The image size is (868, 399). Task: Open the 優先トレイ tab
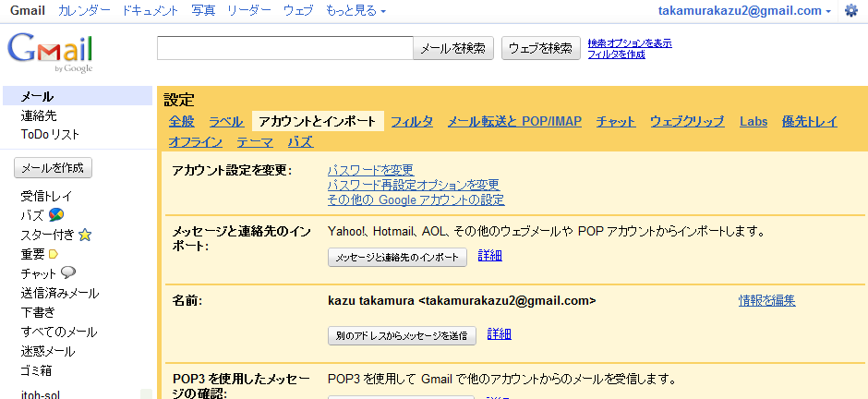coord(809,122)
